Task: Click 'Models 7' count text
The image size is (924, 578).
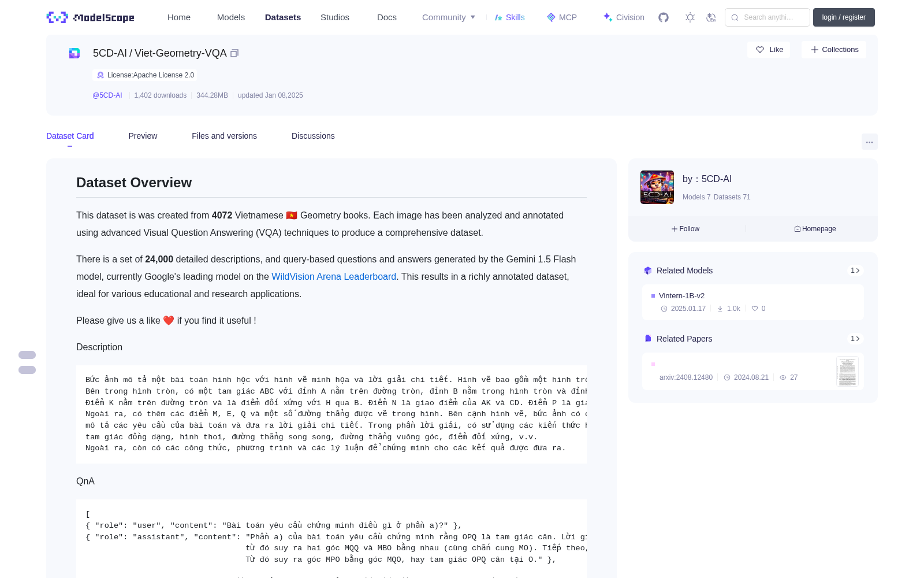Action: tap(696, 197)
